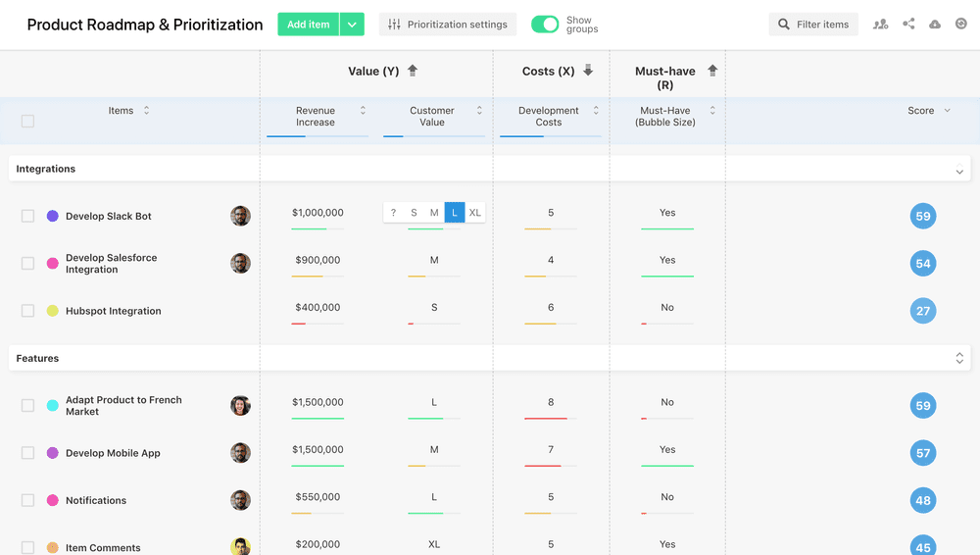Click assignee avatar on Salesforce Integration row
Image resolution: width=980 pixels, height=555 pixels.
(x=241, y=264)
